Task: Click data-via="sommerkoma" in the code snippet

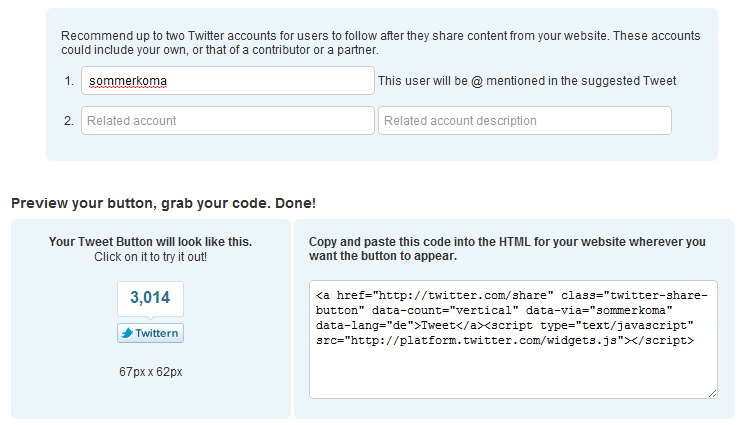Action: click(x=599, y=311)
